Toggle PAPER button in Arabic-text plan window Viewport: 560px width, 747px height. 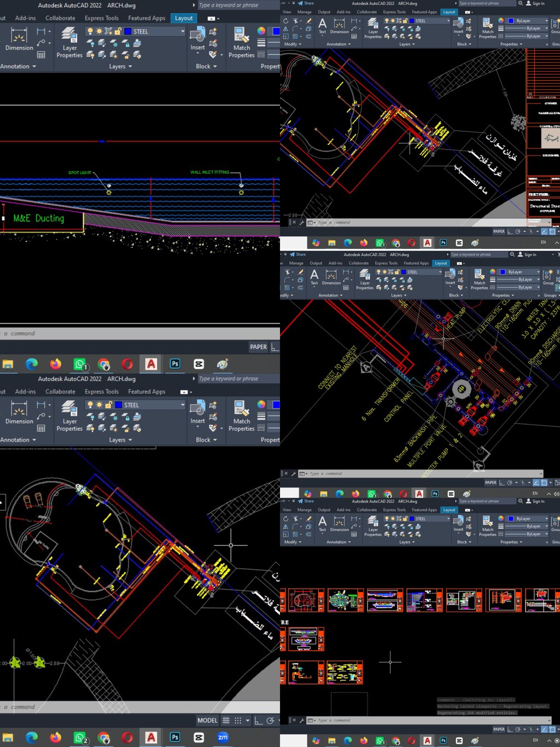(x=499, y=231)
